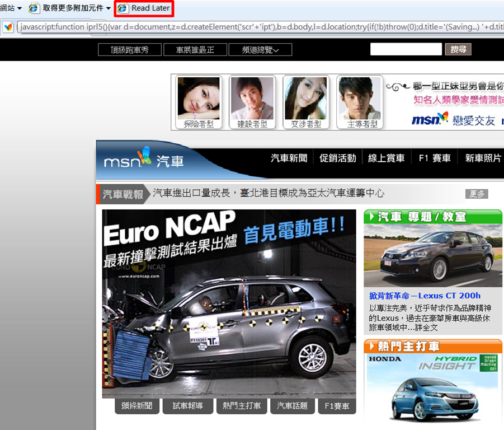Open the 頻道總覽 channel dropdown
The width and height of the screenshot is (504, 430).
[260, 50]
